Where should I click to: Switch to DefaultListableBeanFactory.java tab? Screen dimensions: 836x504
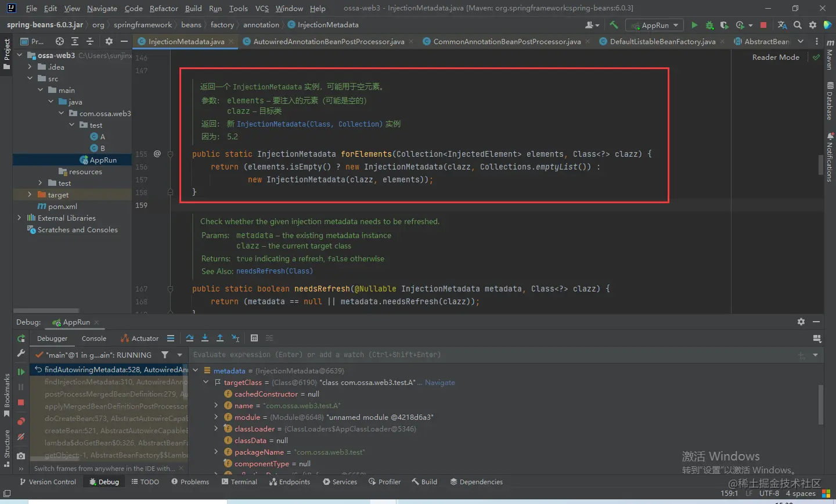pyautogui.click(x=662, y=41)
